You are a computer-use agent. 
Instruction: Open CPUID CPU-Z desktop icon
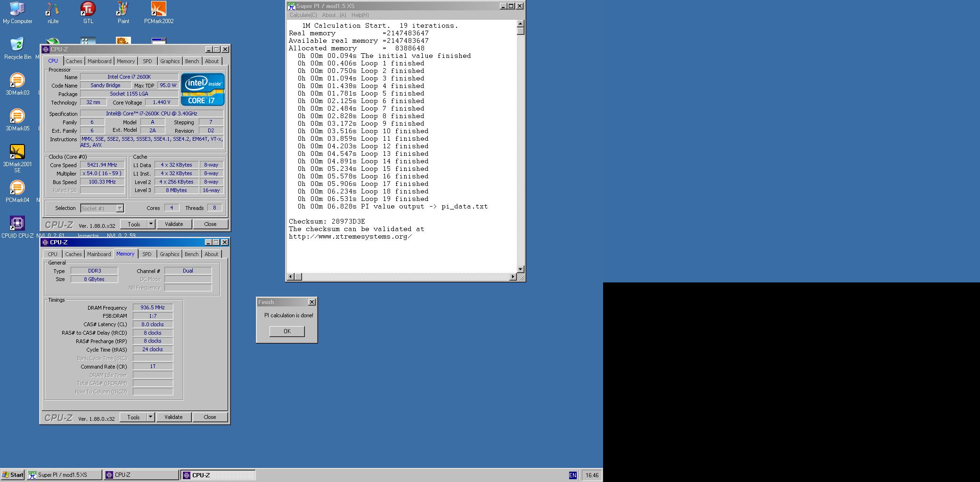coord(17,227)
